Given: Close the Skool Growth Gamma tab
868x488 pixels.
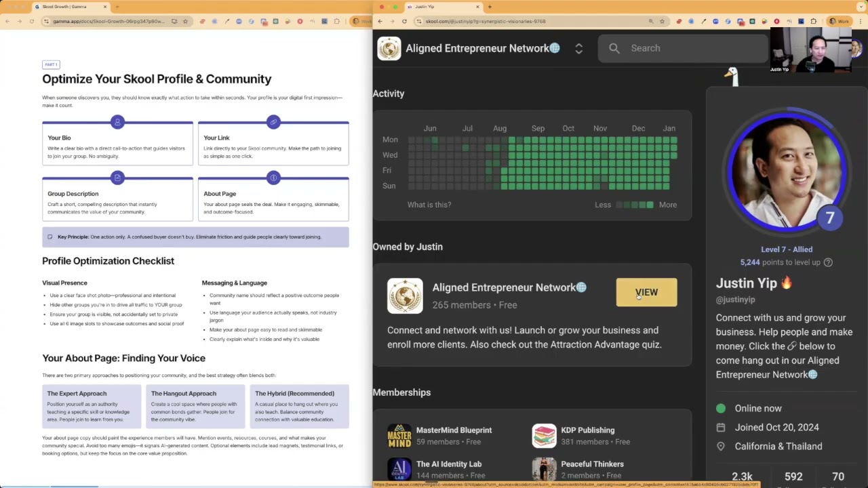Looking at the screenshot, I should 105,7.
